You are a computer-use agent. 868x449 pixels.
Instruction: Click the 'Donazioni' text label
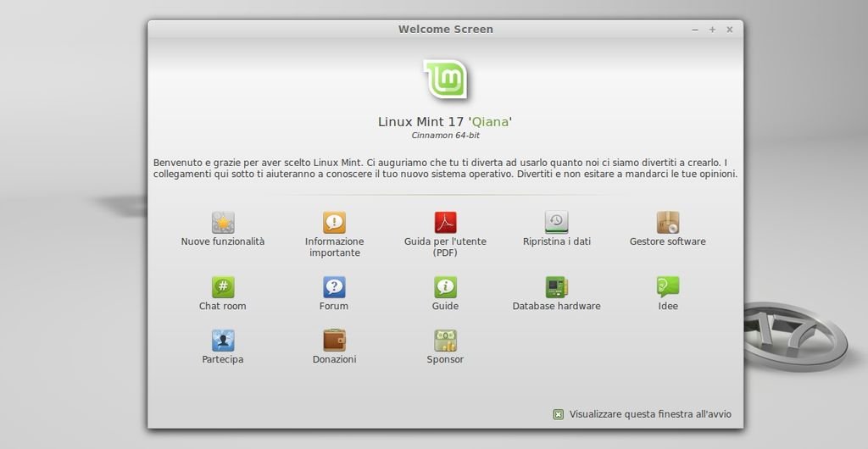click(334, 359)
